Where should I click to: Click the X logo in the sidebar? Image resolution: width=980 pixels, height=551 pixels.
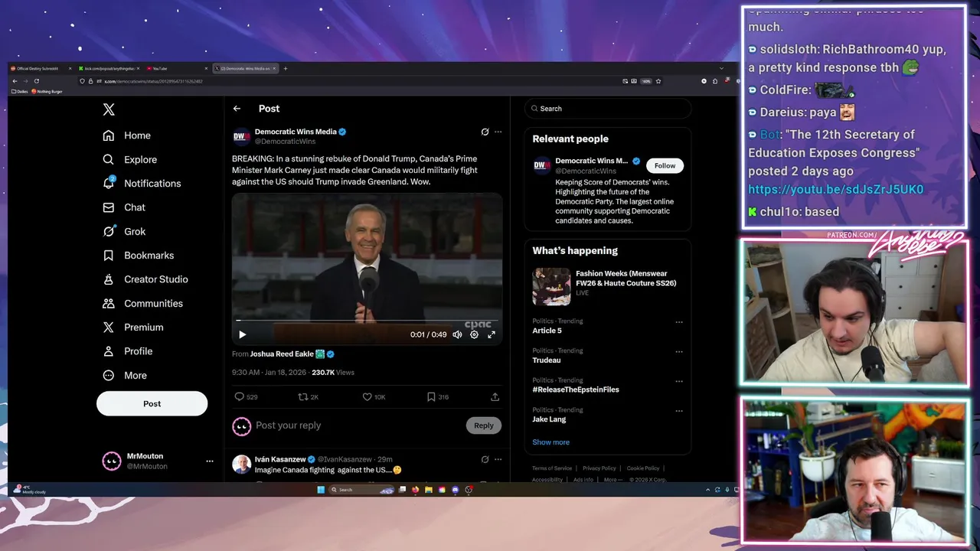coord(109,110)
